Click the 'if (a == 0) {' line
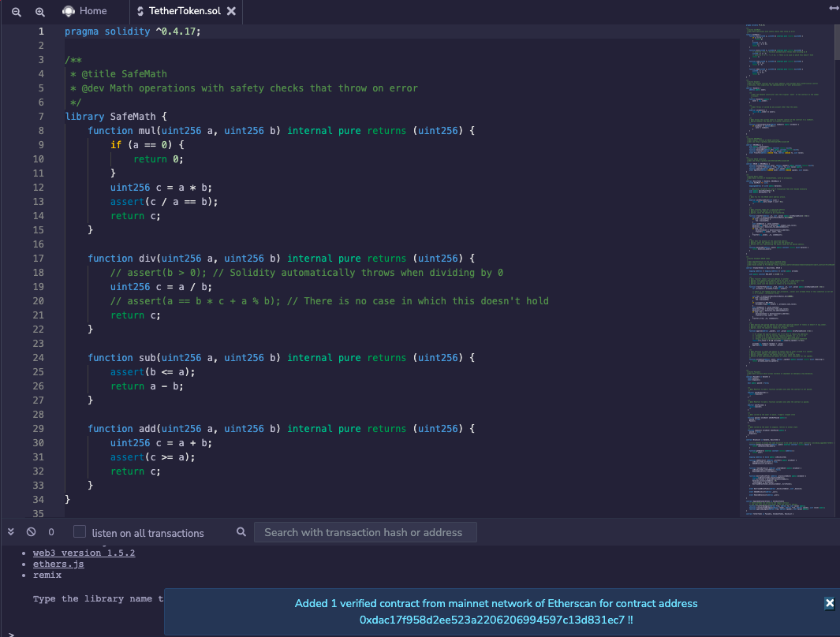Screen dimensions: 840x637 click(147, 145)
